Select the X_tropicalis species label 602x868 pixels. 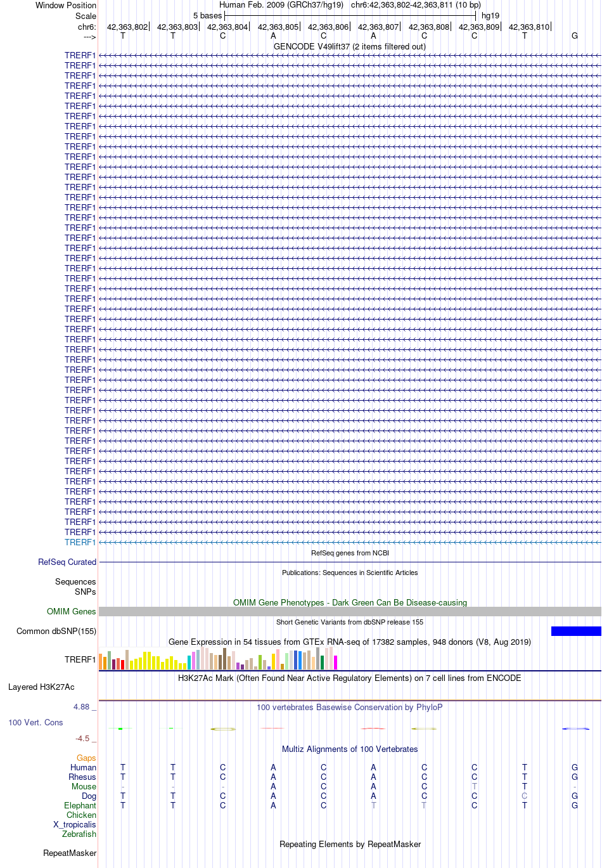[x=75, y=824]
